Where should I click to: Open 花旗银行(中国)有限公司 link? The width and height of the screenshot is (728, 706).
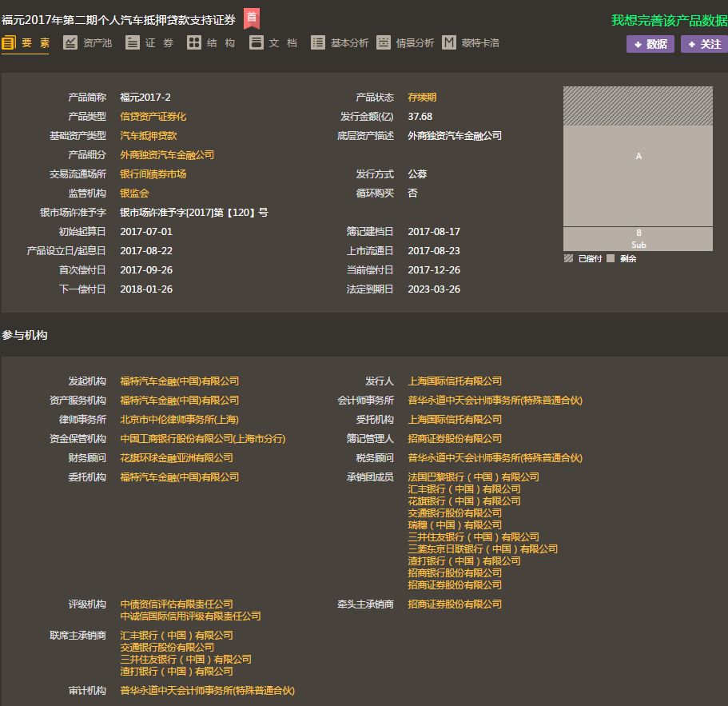(x=464, y=501)
